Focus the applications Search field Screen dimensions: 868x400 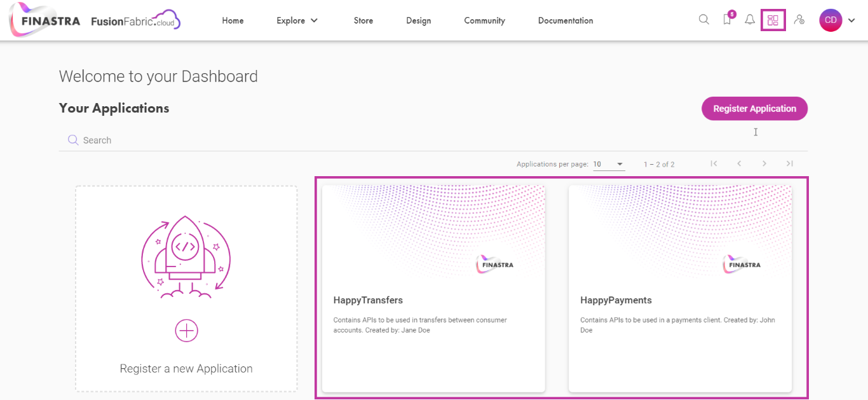[x=433, y=140]
